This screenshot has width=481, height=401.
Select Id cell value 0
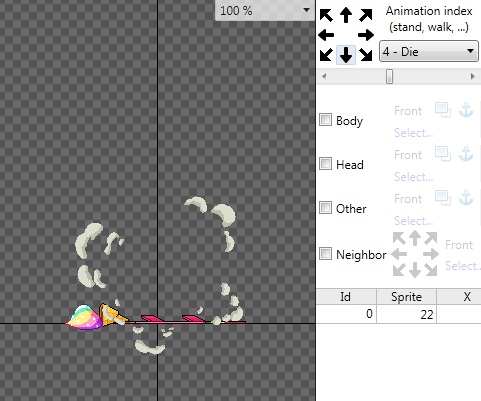coord(346,314)
